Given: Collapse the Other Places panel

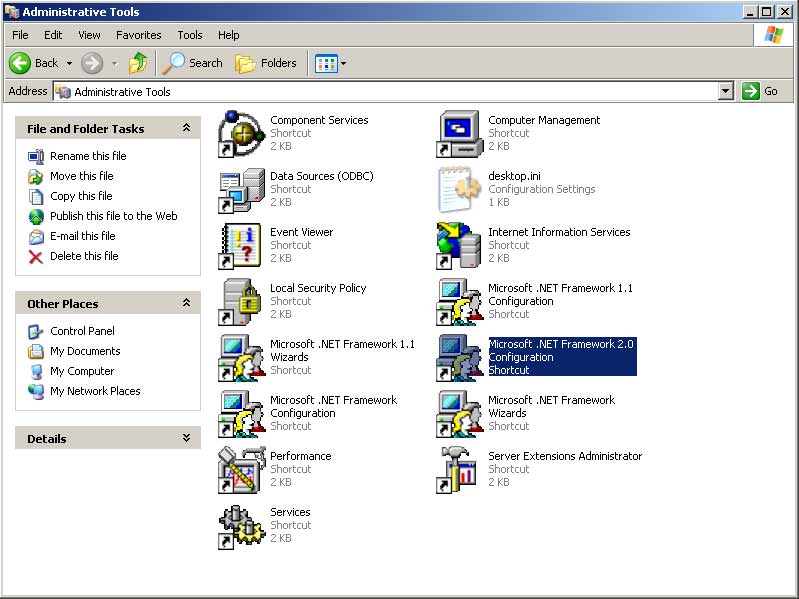Looking at the screenshot, I should (x=187, y=303).
